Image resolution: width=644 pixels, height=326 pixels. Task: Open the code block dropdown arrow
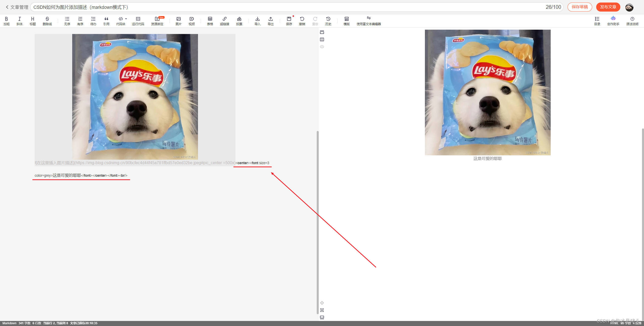click(x=126, y=19)
